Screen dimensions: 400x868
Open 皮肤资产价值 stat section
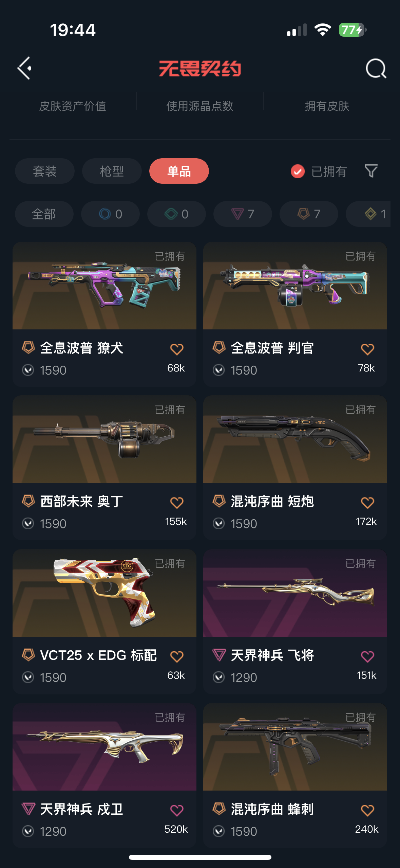73,106
